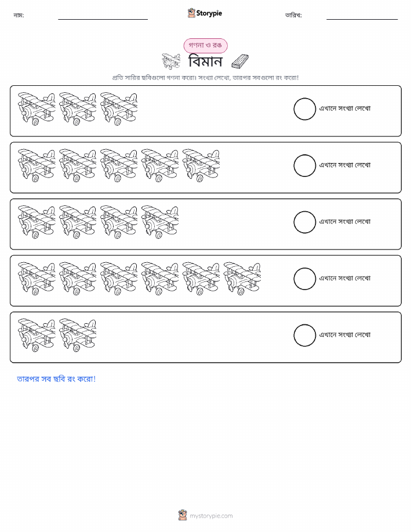The image size is (411, 532).
Task: Click the blue তারপর সব ছবি রং করো text
Action: (x=56, y=379)
